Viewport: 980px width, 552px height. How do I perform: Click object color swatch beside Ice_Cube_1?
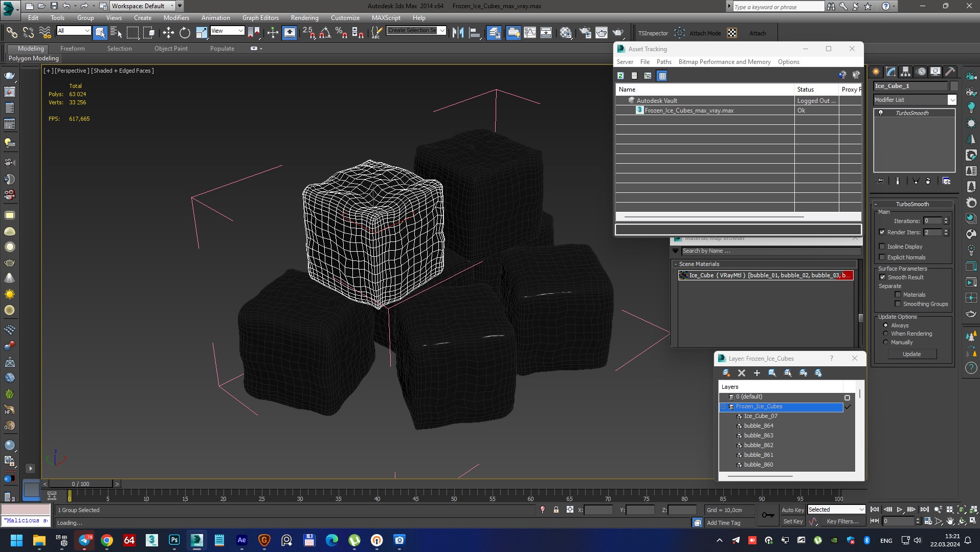(x=953, y=86)
